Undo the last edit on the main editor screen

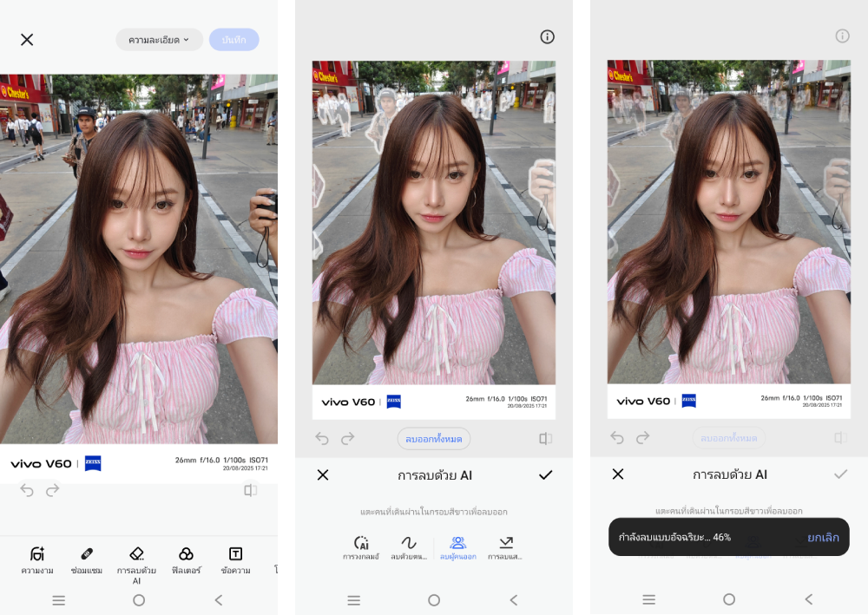(27, 490)
